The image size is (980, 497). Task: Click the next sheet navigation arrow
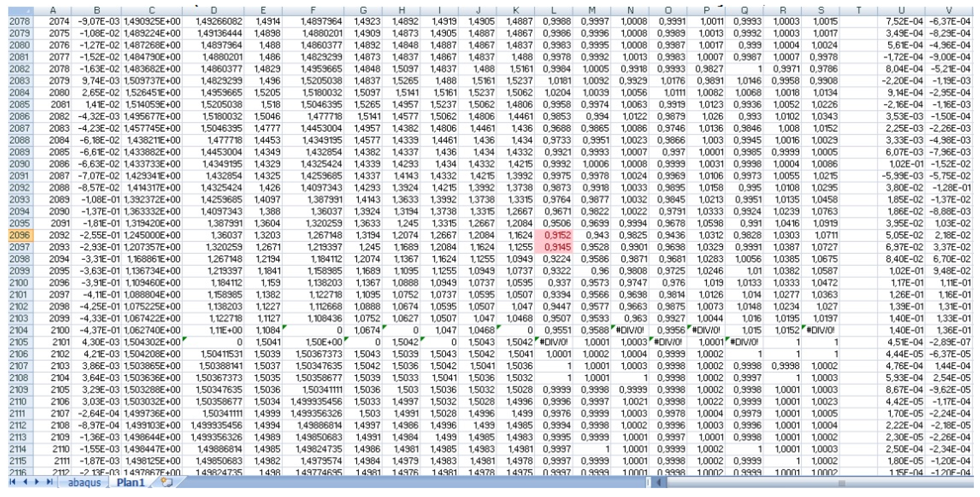coord(37,482)
